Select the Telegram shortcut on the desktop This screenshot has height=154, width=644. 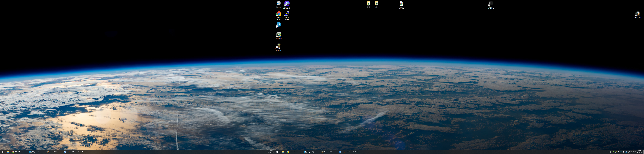tap(279, 24)
